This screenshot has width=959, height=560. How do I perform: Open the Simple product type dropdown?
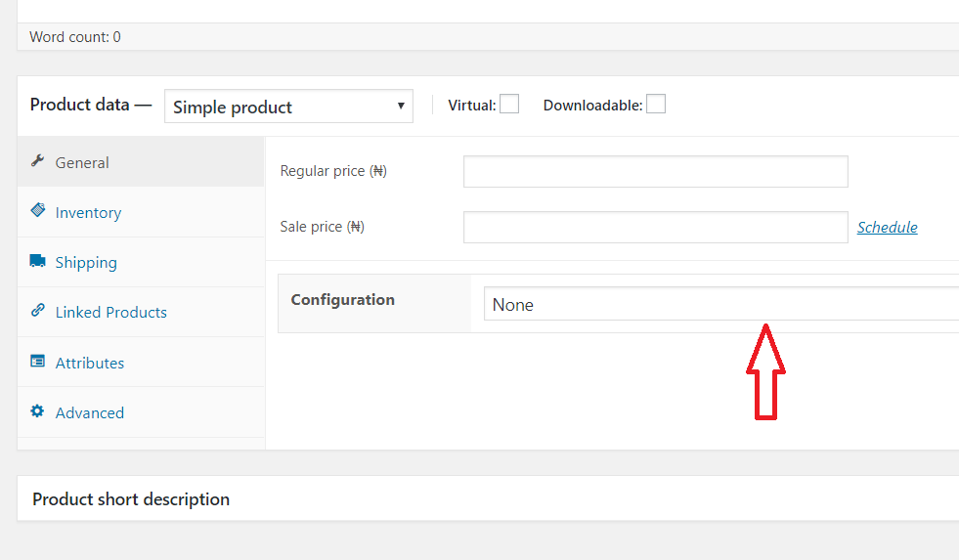(288, 107)
